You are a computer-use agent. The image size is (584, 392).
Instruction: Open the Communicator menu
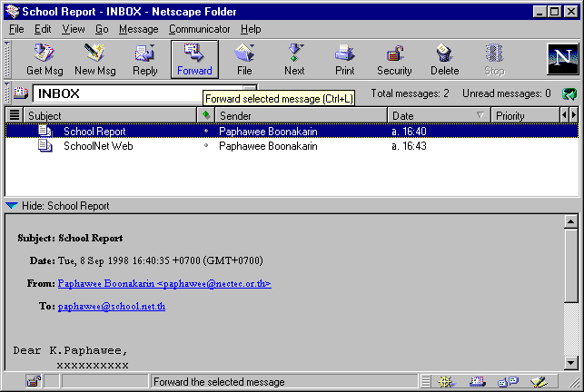point(199,29)
